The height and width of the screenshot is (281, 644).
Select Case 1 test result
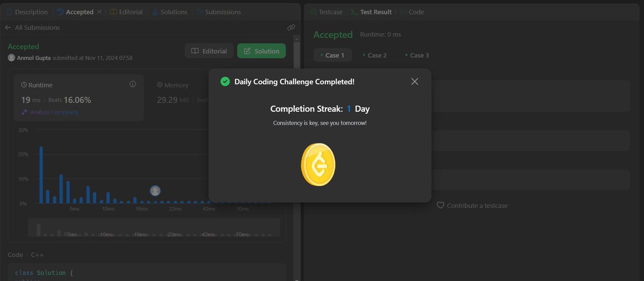332,55
